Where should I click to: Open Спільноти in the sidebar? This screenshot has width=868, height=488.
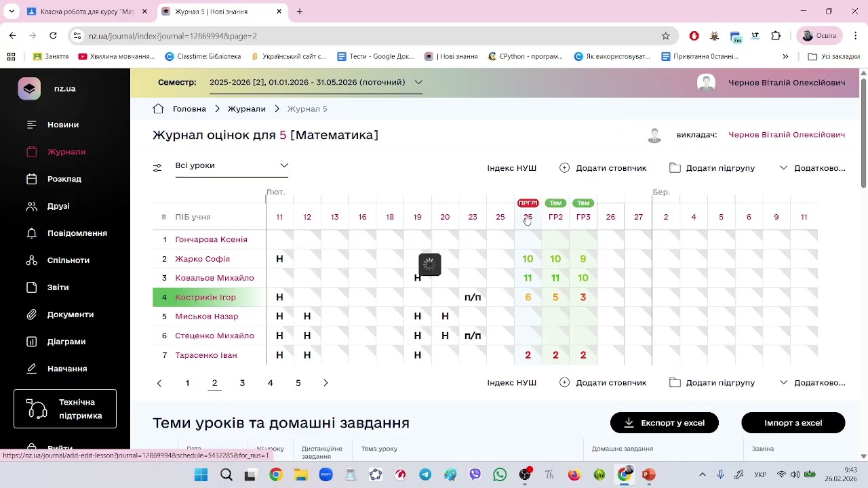[x=68, y=260]
